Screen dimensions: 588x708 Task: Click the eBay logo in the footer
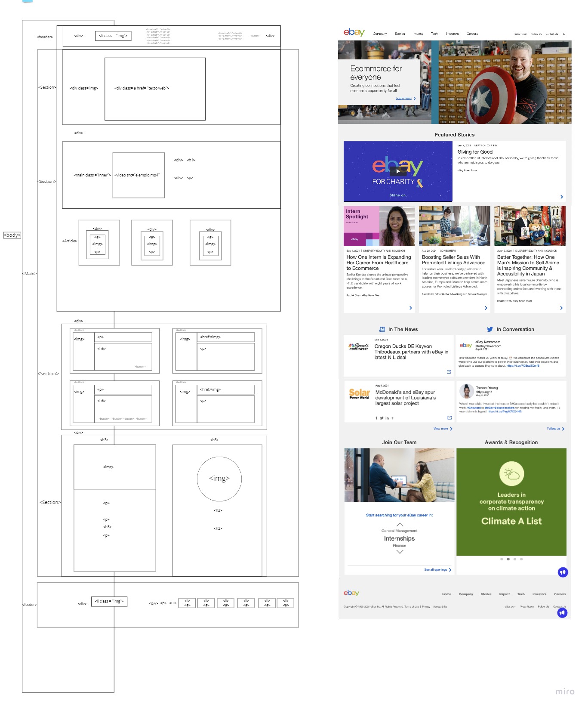pyautogui.click(x=351, y=593)
